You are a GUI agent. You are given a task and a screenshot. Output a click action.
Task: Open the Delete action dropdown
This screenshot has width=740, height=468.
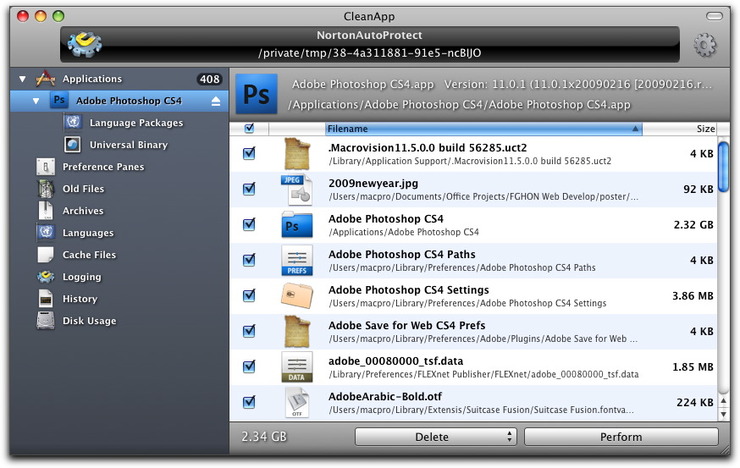coord(435,437)
